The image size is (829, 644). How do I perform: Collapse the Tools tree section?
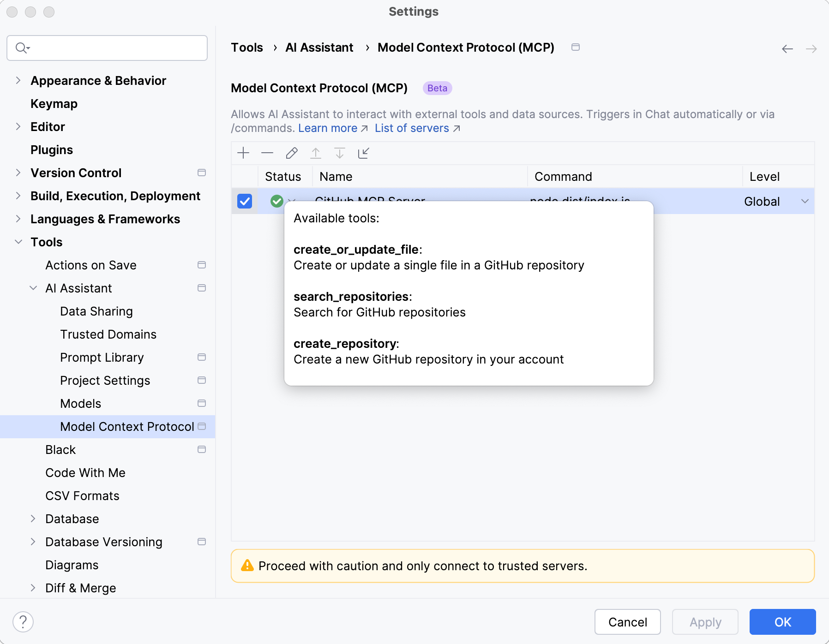tap(18, 242)
